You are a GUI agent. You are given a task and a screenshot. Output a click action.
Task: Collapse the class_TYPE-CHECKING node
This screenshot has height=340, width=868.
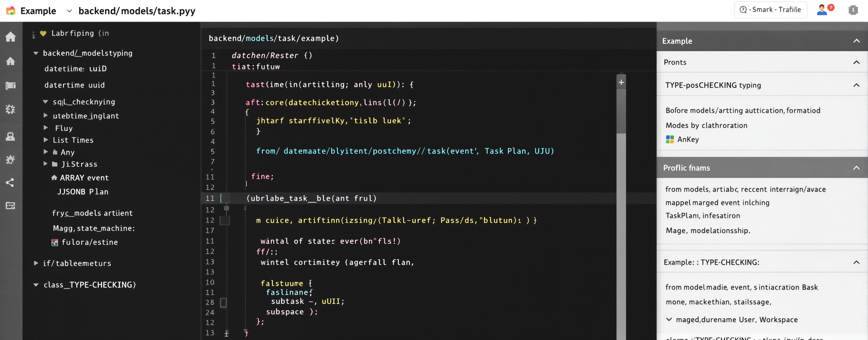click(36, 285)
